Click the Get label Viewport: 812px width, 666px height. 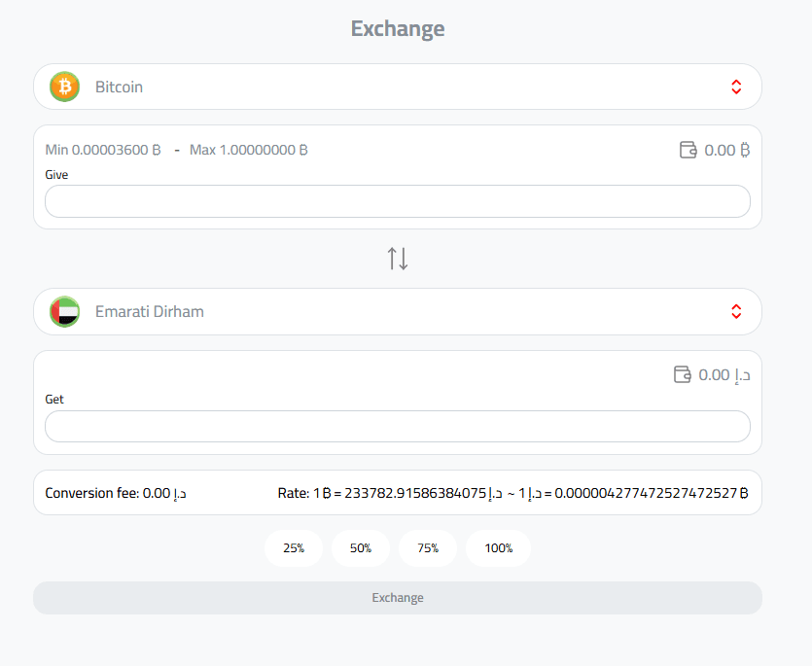click(54, 400)
